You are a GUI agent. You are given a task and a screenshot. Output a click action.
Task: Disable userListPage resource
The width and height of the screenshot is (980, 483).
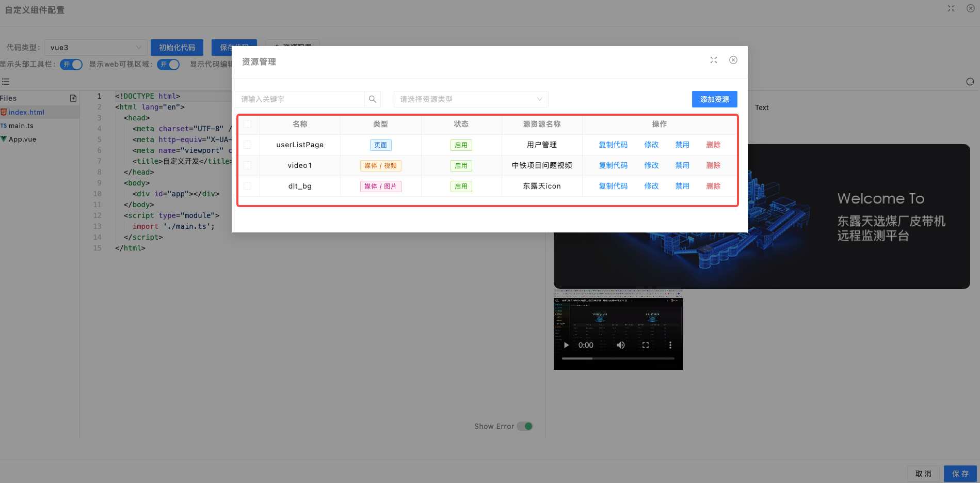point(682,145)
